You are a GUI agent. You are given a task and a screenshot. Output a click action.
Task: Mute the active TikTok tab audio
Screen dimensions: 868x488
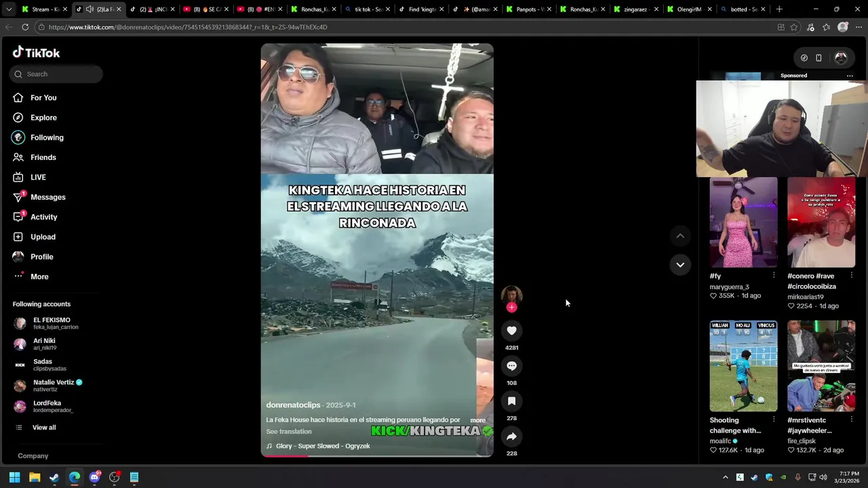tap(90, 9)
